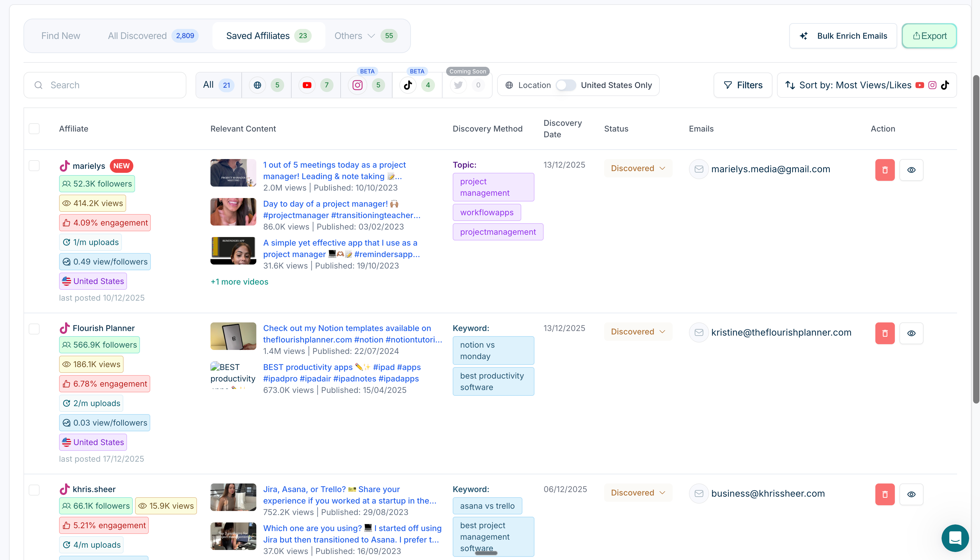Screen dimensions: 980x560
Task: Click the Bulk Enrich Emails button
Action: (x=843, y=35)
